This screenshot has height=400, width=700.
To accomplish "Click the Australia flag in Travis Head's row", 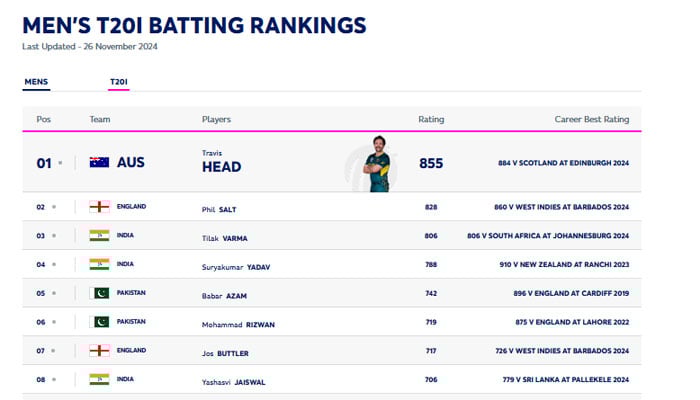I will coord(99,162).
